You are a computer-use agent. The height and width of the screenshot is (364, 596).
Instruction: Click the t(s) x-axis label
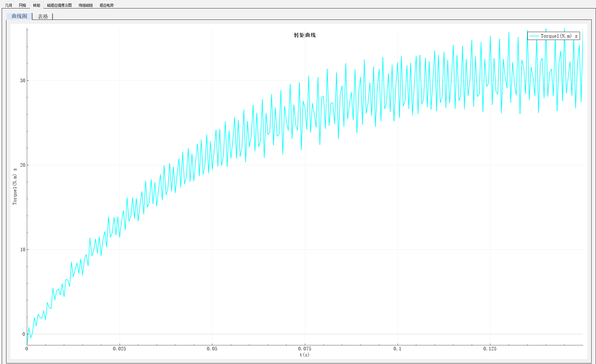pos(305,355)
